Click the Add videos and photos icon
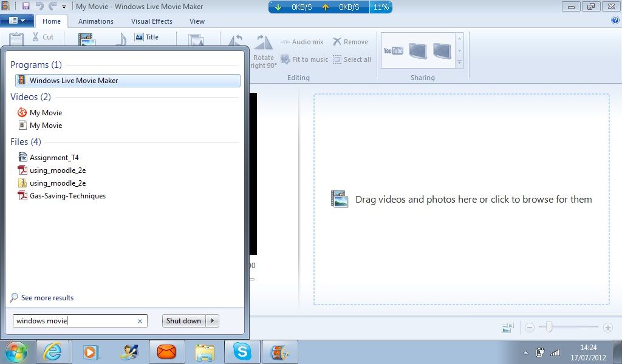622x364 pixels. tap(86, 39)
